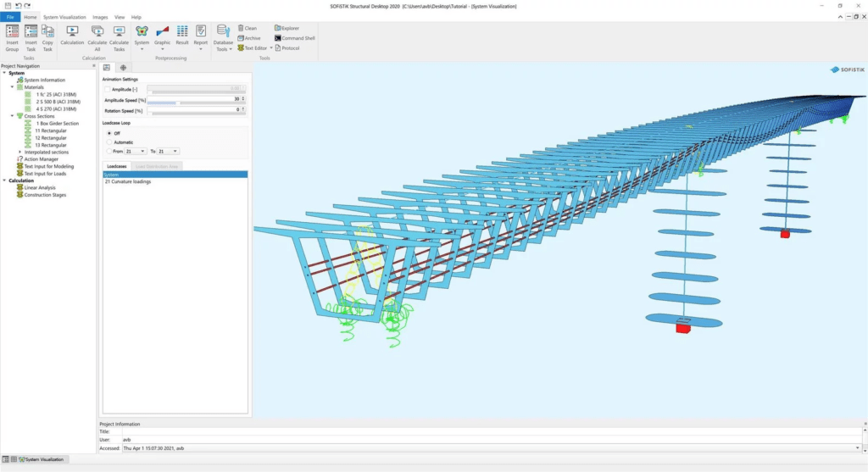Click the Insert Group ribbon icon

12,38
